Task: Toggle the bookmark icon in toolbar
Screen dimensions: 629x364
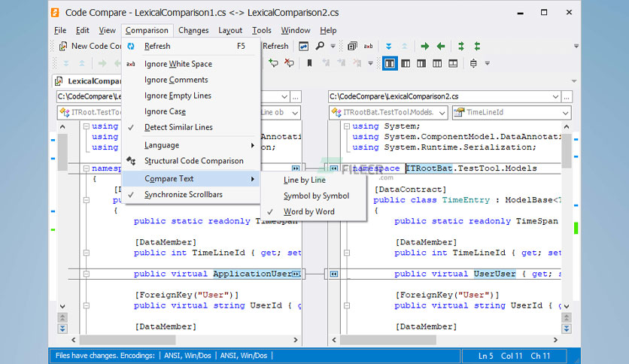Action: [309, 63]
